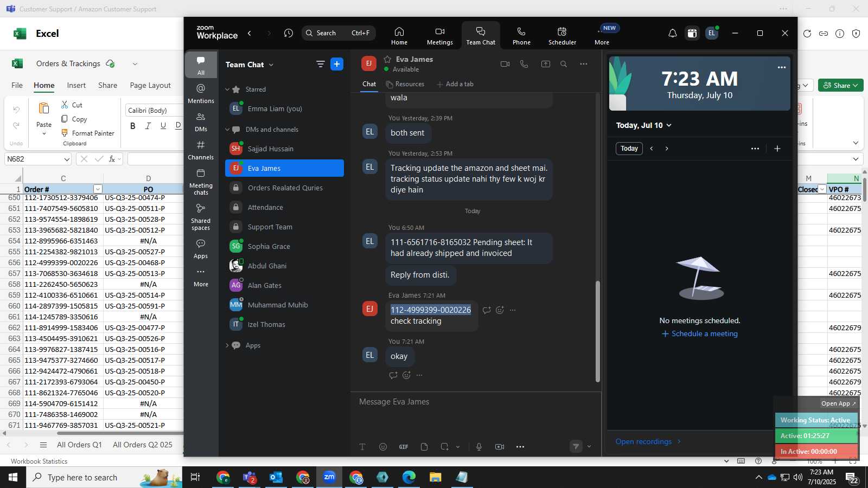This screenshot has height=488, width=868.
Task: Open Shared spaces in Zoom sidebar
Action: pos(201,217)
